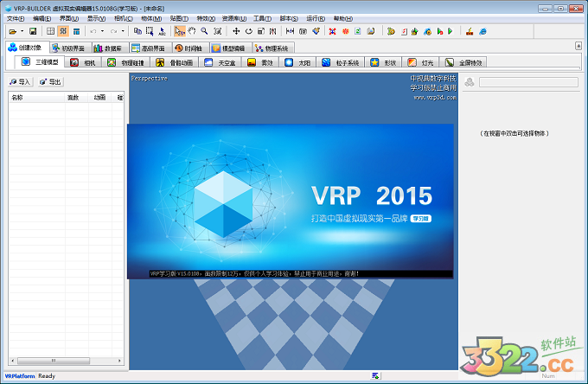Click the 名称 column header
Image resolution: width=588 pixels, height=384 pixels.
[x=36, y=98]
